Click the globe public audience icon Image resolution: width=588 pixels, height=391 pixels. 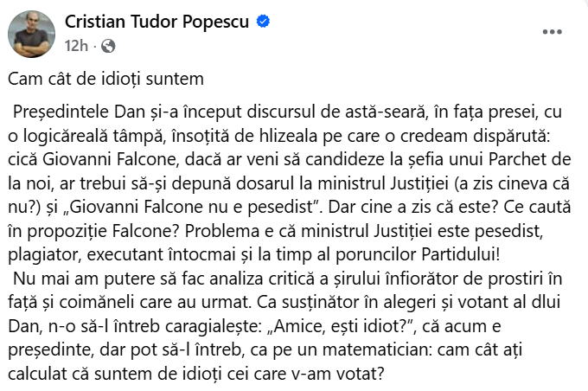[x=108, y=45]
